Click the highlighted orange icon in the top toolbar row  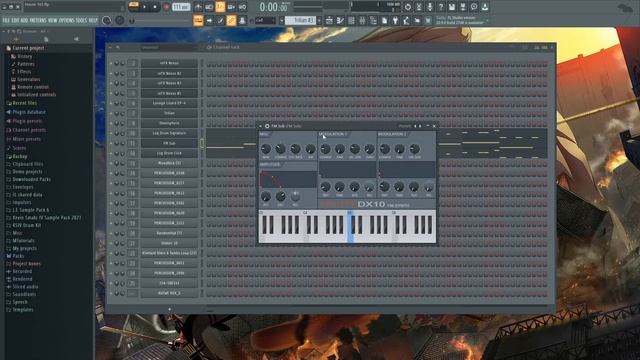220,7
